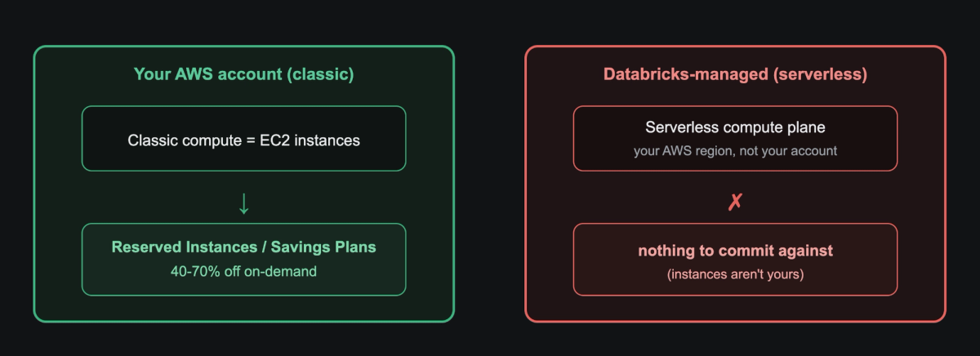Click 'Your AWS account' in green heading
The height and width of the screenshot is (356, 980).
(x=209, y=74)
